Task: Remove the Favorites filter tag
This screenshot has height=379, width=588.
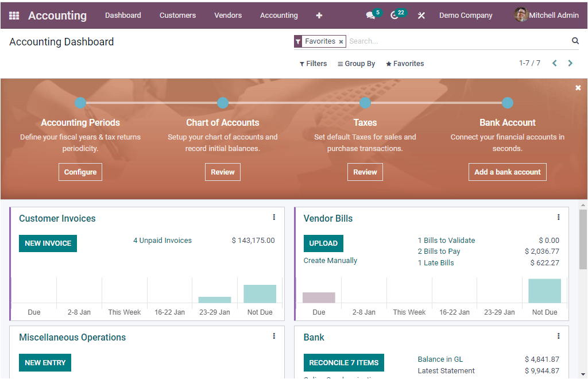Action: tap(341, 42)
